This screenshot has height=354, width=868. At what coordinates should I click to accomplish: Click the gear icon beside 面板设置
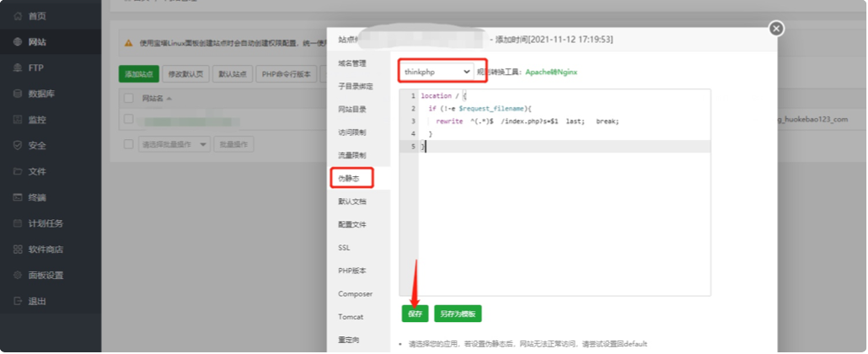[x=18, y=276]
